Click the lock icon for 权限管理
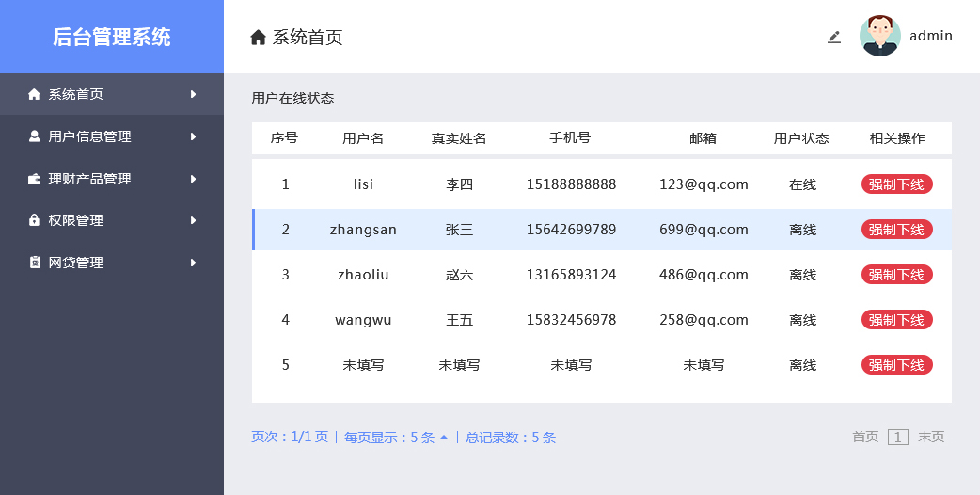Image resolution: width=980 pixels, height=495 pixels. pos(35,220)
